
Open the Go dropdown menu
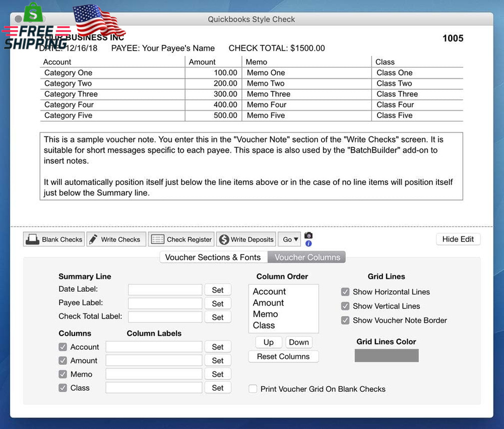[x=289, y=239]
